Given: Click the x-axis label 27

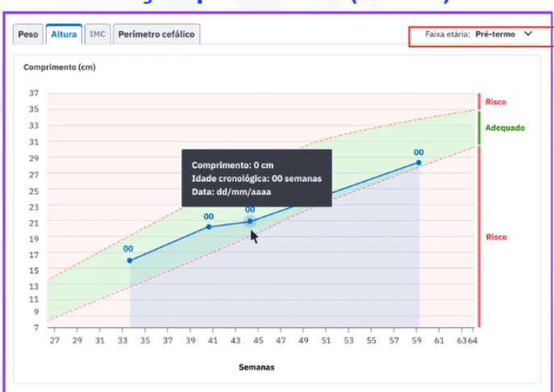Looking at the screenshot, I should 54,340.
